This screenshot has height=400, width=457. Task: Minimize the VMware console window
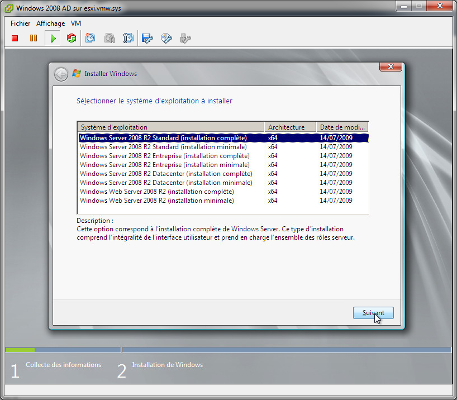[404, 6]
